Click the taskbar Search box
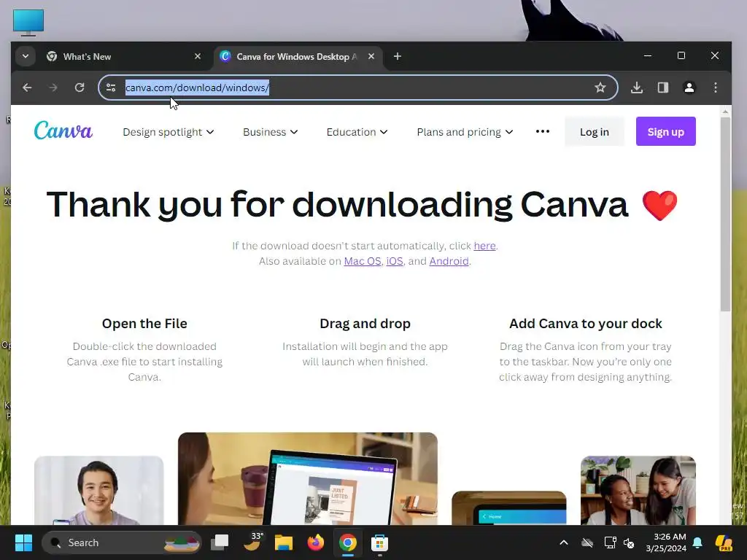Image resolution: width=747 pixels, height=560 pixels. [122, 542]
